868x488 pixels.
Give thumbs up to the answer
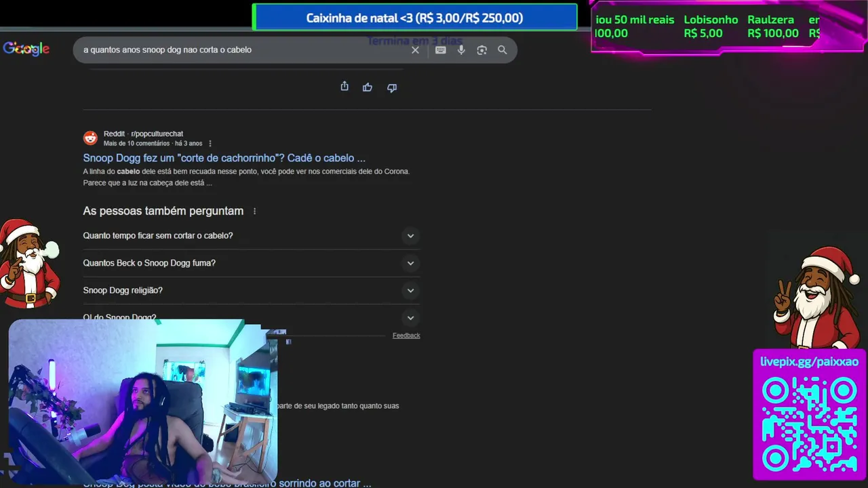pyautogui.click(x=368, y=87)
